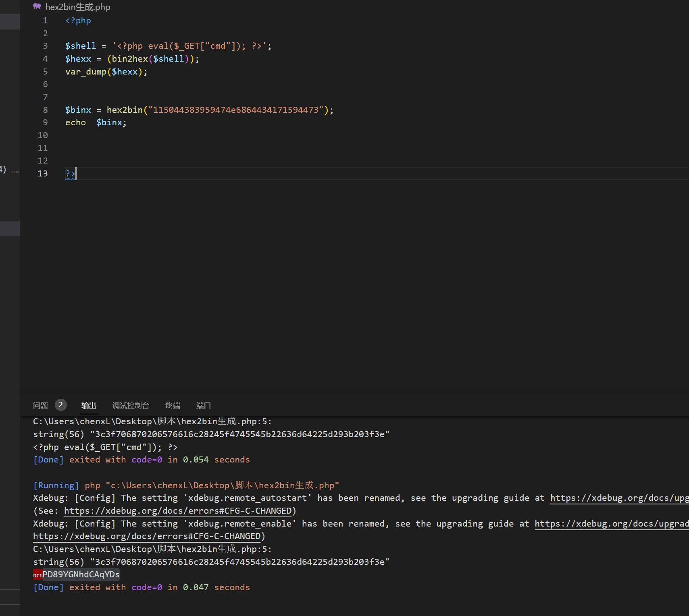Click the last string(56) hex output line
This screenshot has width=689, height=616.
tap(211, 562)
